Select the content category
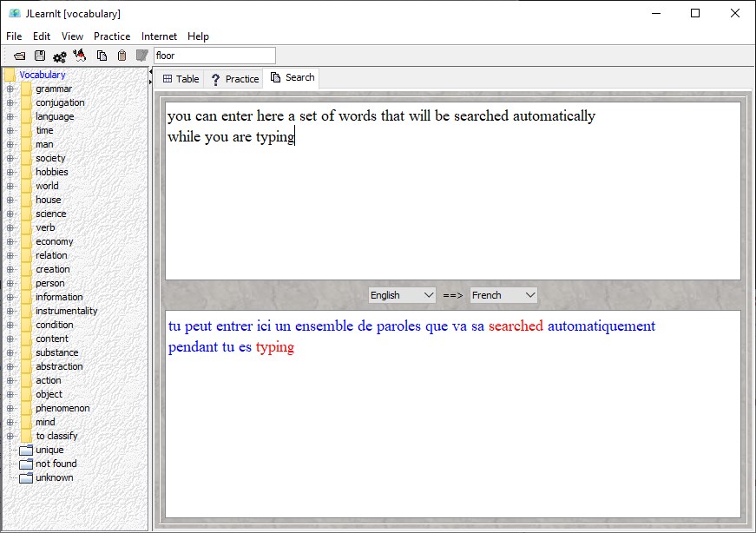 [x=51, y=339]
